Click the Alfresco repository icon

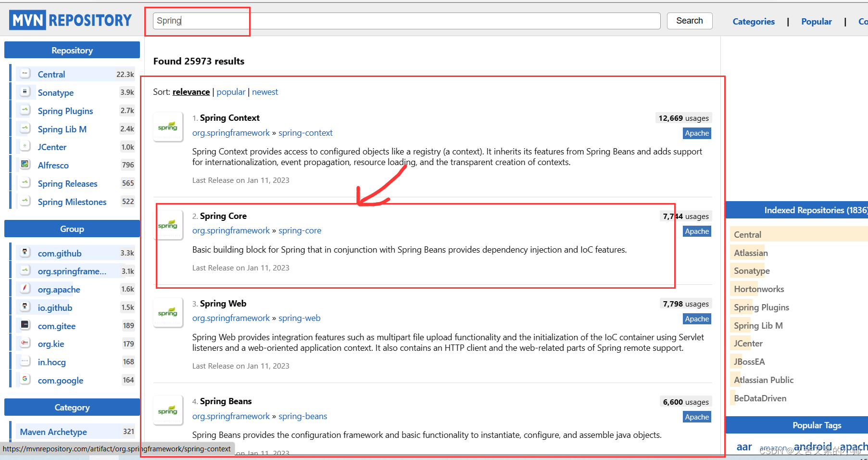tap(25, 165)
